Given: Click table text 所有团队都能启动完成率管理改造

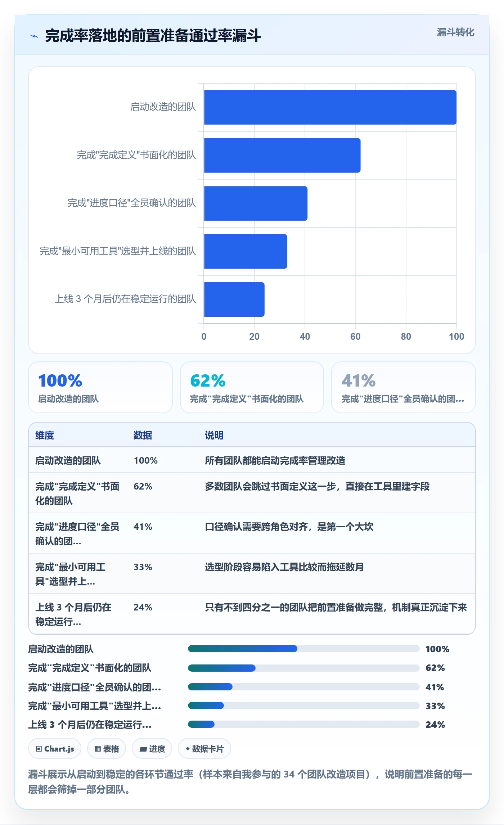Looking at the screenshot, I should 275,460.
